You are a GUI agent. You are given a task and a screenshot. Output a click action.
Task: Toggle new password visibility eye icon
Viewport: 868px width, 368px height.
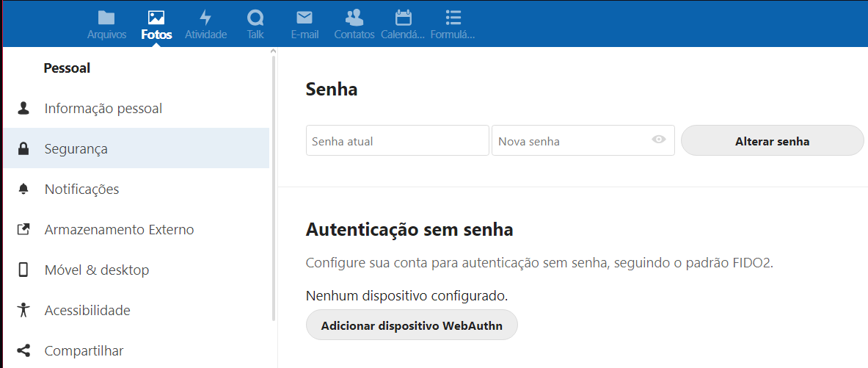tap(659, 140)
